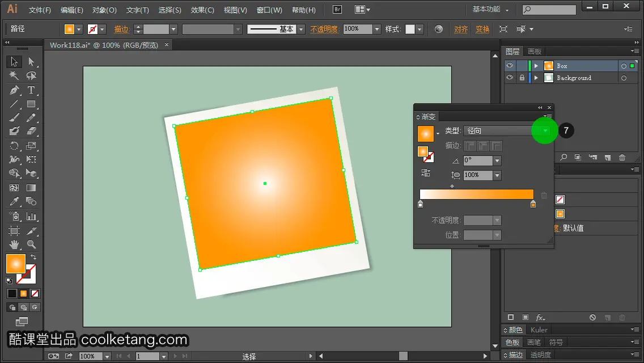Screen dimensions: 644x363
Task: Select the Pencil tool
Action: coord(31,117)
